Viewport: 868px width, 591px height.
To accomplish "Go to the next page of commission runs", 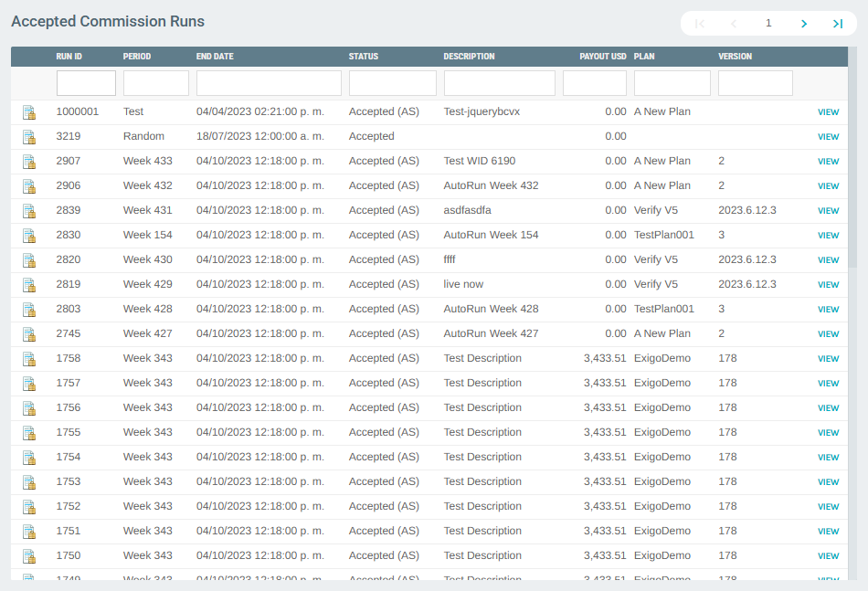I will click(803, 23).
